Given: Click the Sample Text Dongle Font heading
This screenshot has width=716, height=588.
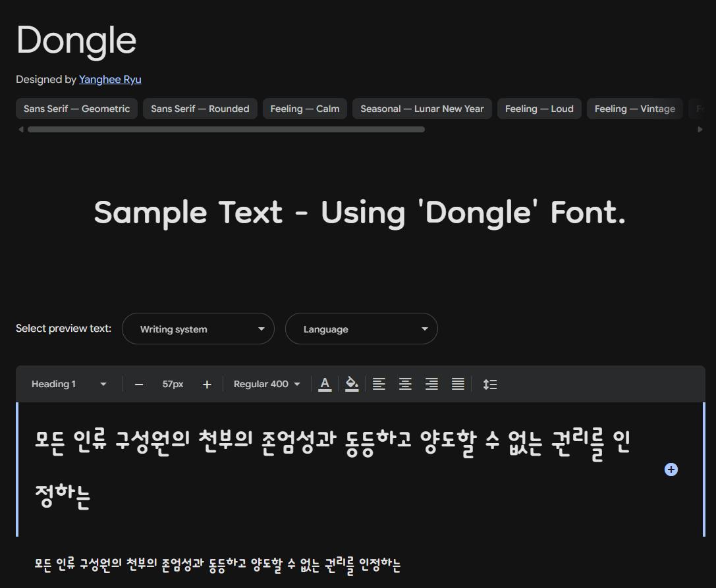Looking at the screenshot, I should [360, 213].
